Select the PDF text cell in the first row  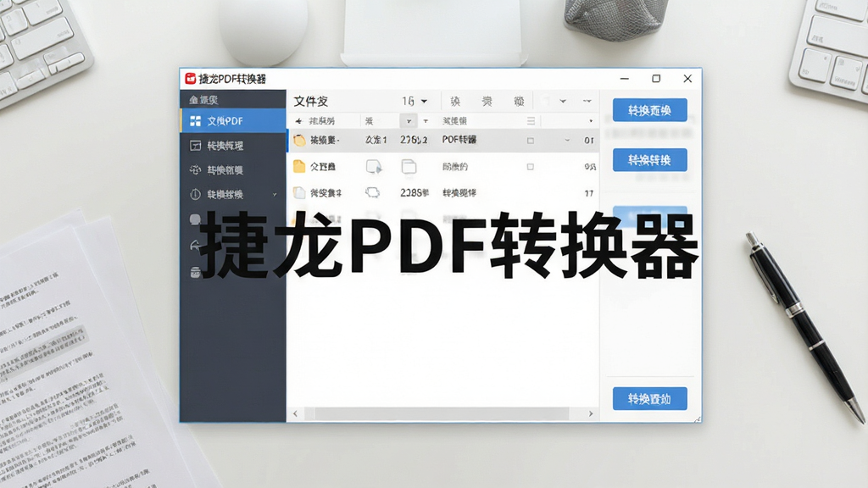pos(459,140)
